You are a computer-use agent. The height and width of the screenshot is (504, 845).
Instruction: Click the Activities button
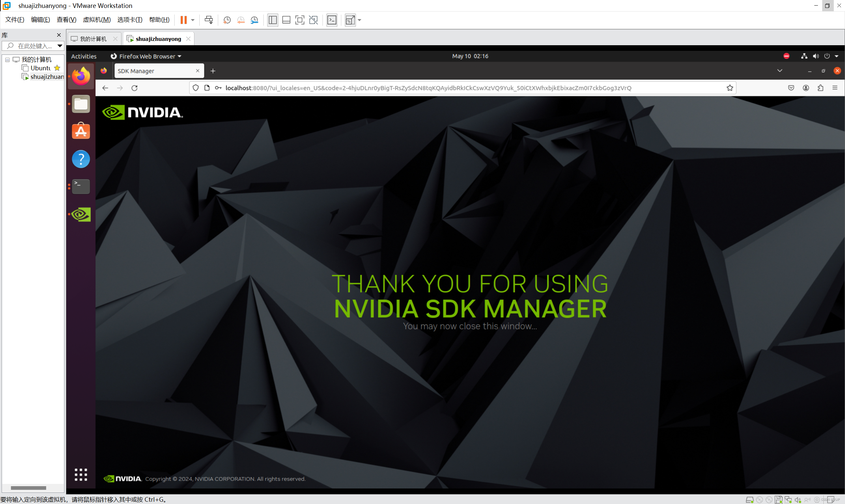pyautogui.click(x=84, y=56)
